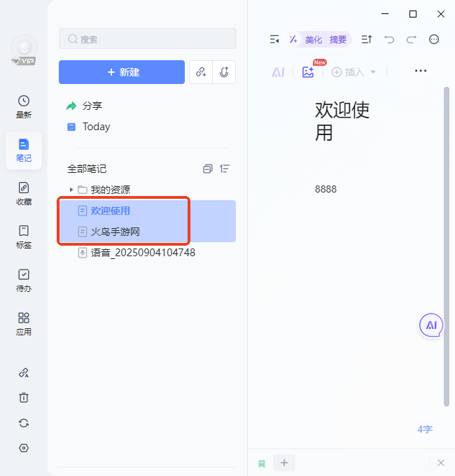Undo the last edit
This screenshot has height=476, width=455.
[389, 39]
